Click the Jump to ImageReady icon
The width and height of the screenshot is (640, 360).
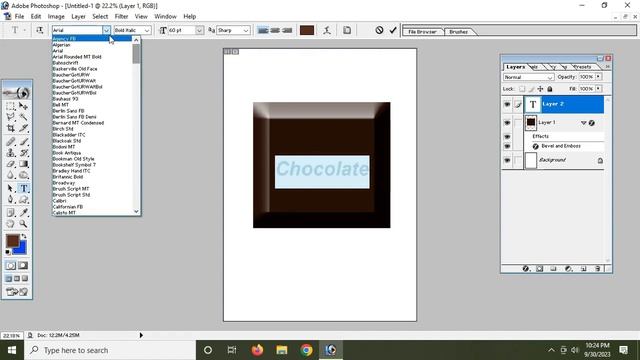[17, 292]
